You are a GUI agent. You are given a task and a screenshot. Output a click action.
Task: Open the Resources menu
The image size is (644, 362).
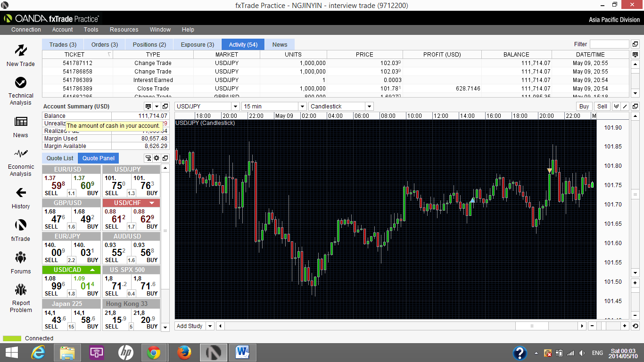[x=124, y=29]
